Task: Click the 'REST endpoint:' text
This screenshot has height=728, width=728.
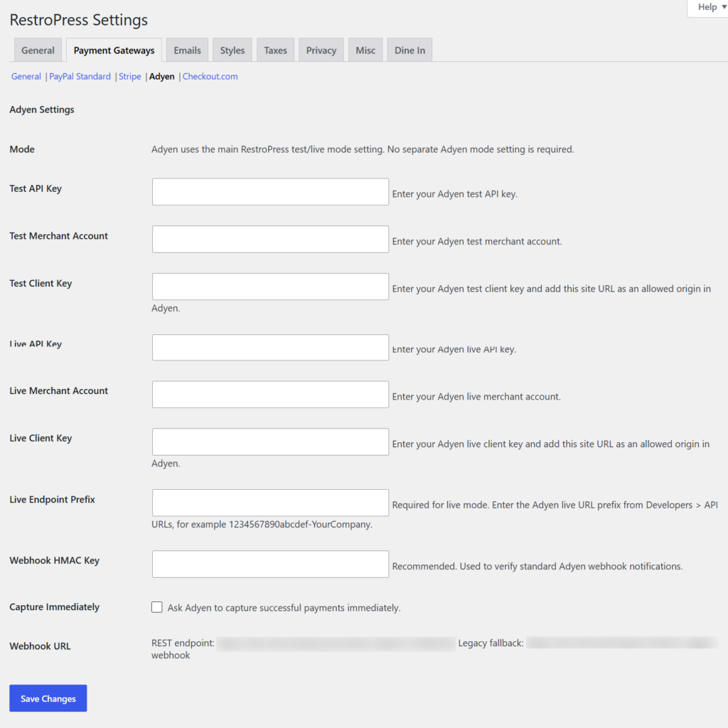Action: tap(183, 643)
